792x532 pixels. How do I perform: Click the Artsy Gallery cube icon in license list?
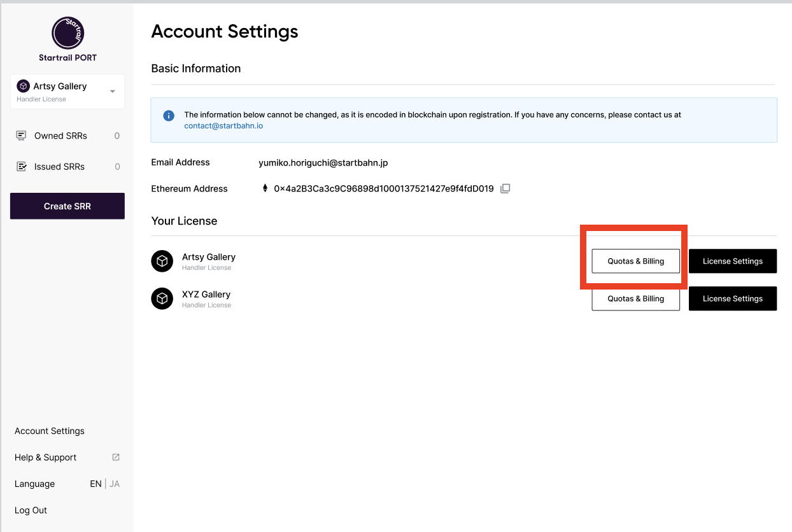tap(162, 261)
